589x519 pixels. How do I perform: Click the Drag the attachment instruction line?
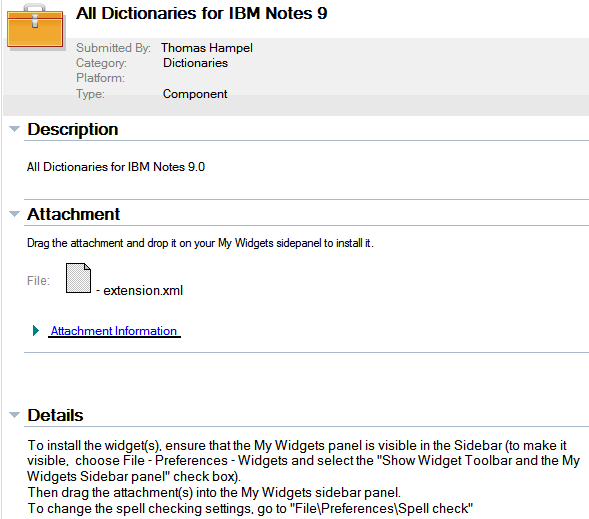click(x=200, y=243)
